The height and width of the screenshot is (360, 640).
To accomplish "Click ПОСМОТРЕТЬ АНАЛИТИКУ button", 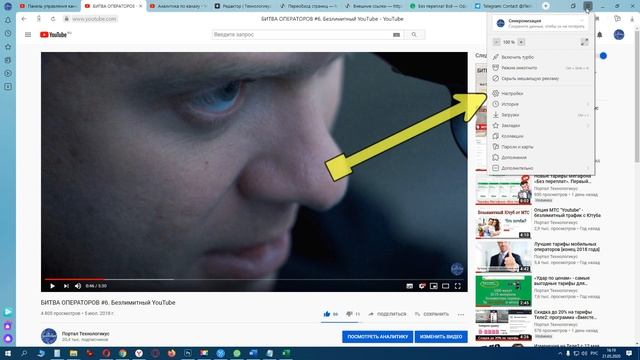I will [x=378, y=337].
